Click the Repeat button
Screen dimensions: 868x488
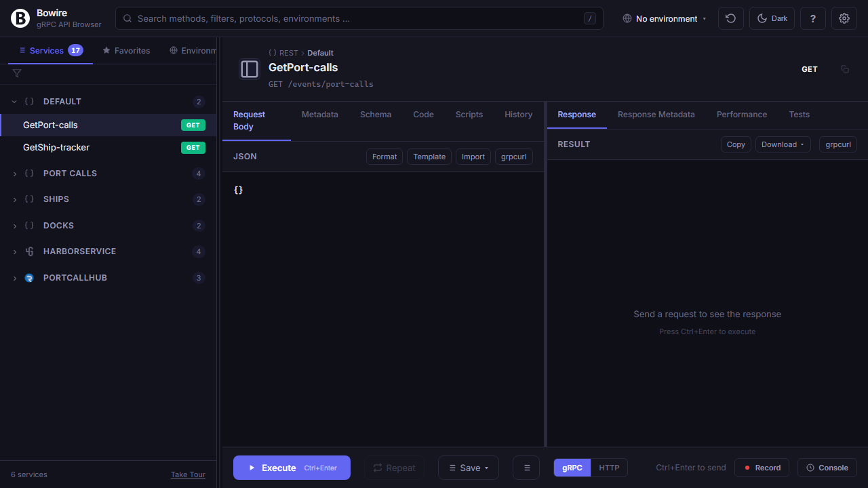pos(394,468)
